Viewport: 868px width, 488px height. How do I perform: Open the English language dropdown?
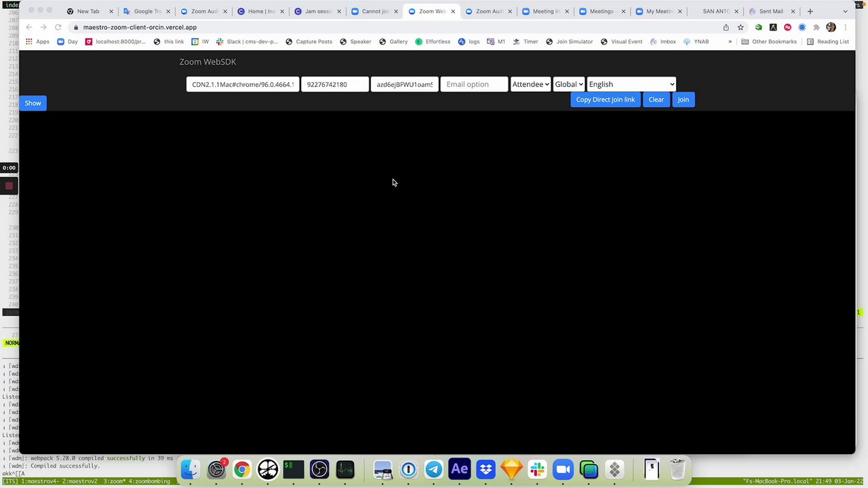(x=631, y=84)
